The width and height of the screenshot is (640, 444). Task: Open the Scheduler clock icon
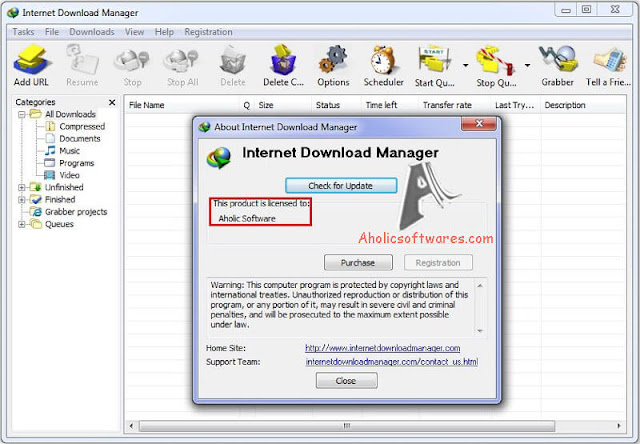click(x=383, y=60)
